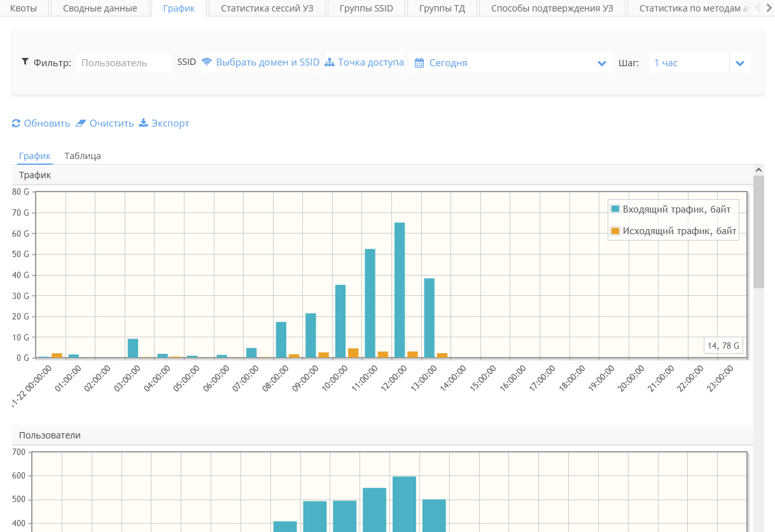The height and width of the screenshot is (532, 775).
Task: Click the access point network icon
Action: pyautogui.click(x=330, y=62)
